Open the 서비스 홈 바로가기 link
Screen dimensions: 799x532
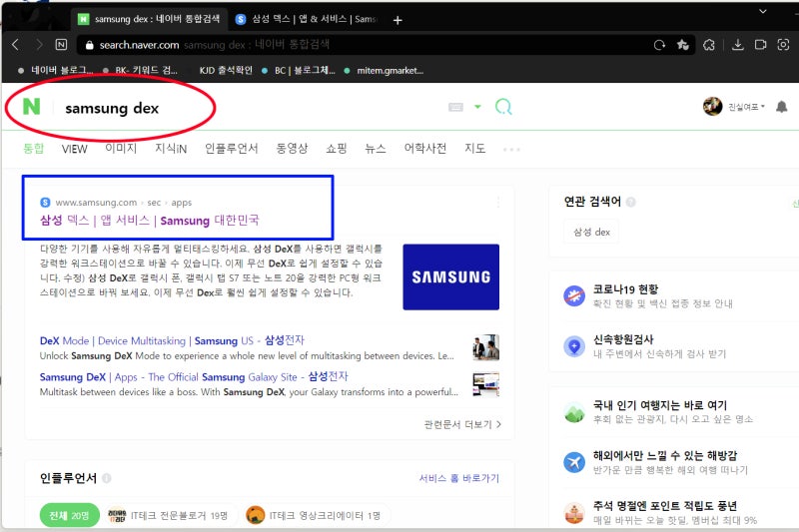459,478
